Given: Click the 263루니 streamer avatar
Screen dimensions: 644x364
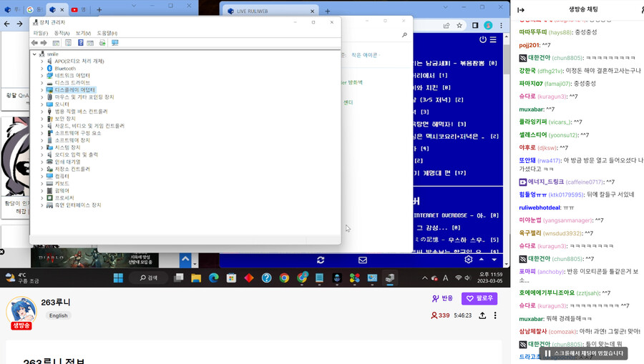Looking at the screenshot, I should point(21,312).
